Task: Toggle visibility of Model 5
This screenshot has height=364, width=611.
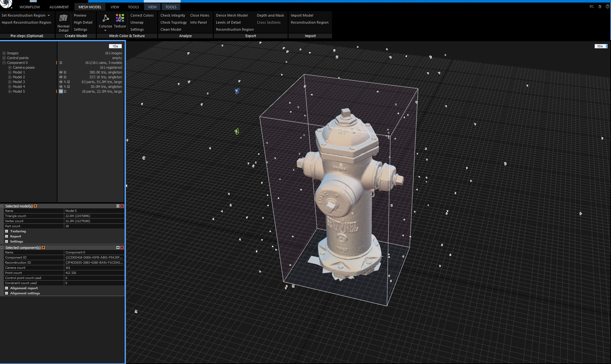Action: (x=61, y=92)
